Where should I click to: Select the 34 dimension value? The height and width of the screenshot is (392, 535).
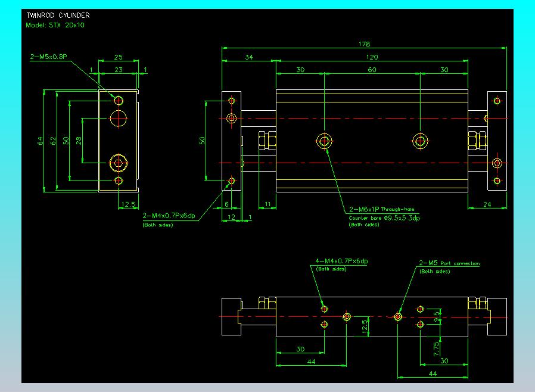(248, 57)
